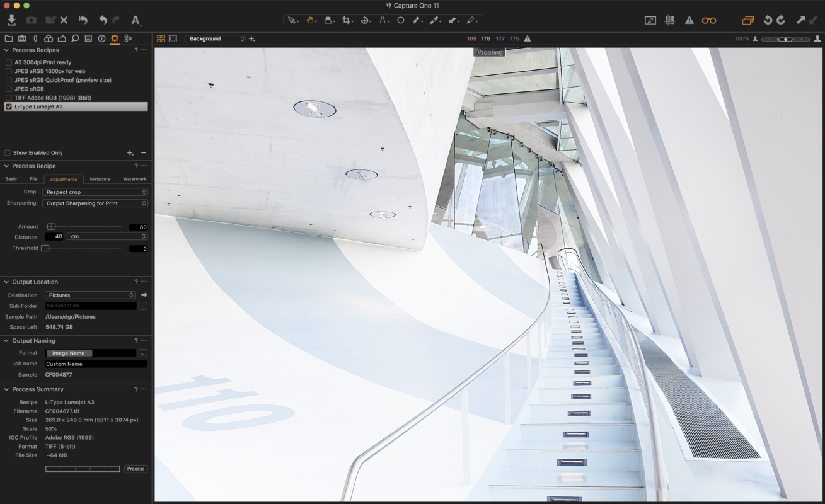Open the Details magnifier tool tab
Image resolution: width=825 pixels, height=504 pixels.
(x=75, y=38)
